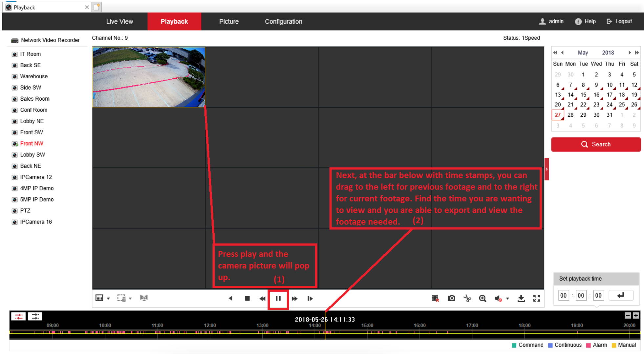Click the Network Video Recorder node
Screen dimensions: 644x354
[x=46, y=40]
